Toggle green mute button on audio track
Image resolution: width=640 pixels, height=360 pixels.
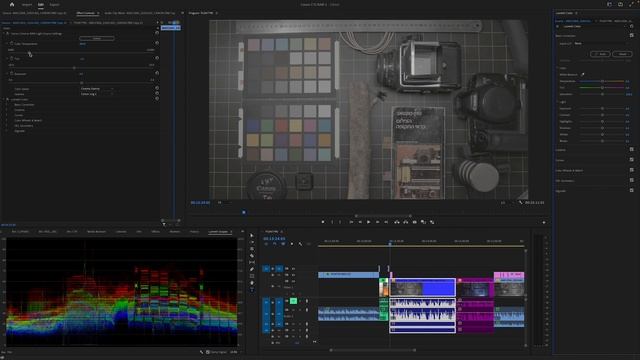point(293,301)
